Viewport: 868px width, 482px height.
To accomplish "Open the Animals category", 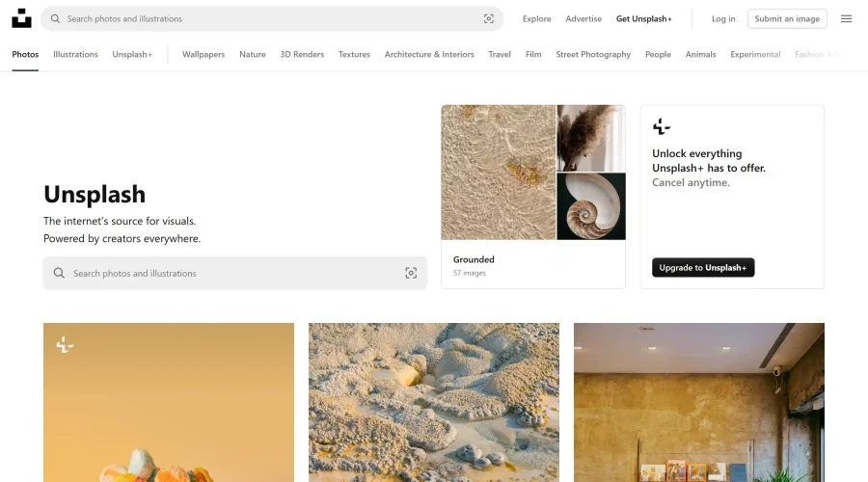I will click(x=700, y=54).
